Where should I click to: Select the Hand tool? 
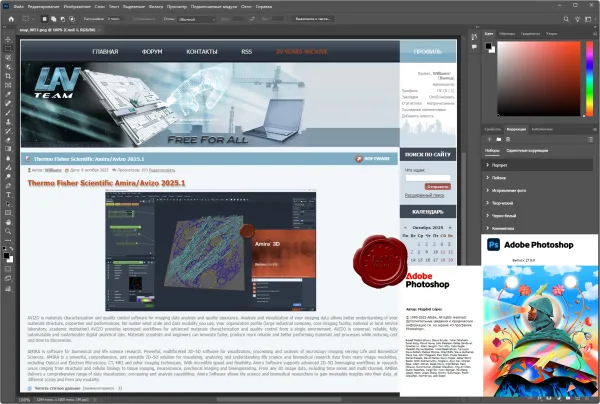[x=8, y=222]
